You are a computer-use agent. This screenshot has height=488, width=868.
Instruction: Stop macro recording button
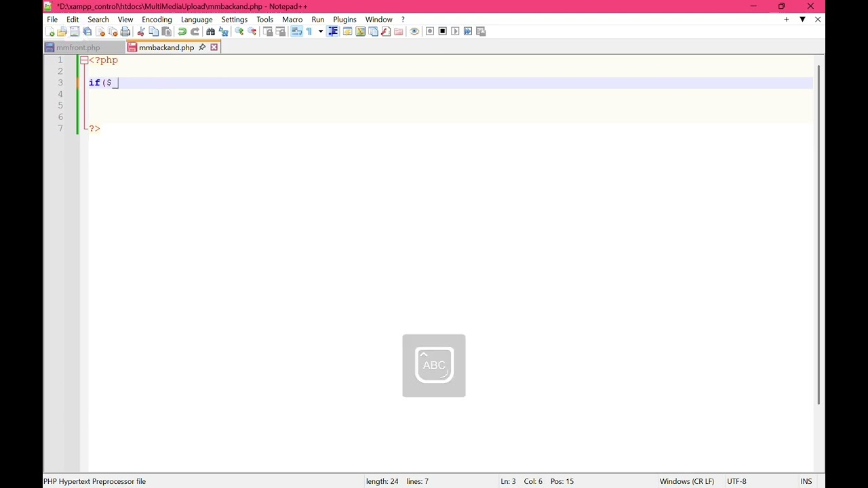tap(443, 31)
